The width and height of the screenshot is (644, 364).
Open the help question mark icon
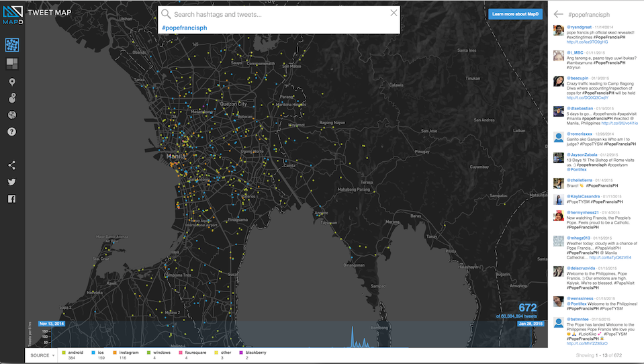pyautogui.click(x=12, y=132)
